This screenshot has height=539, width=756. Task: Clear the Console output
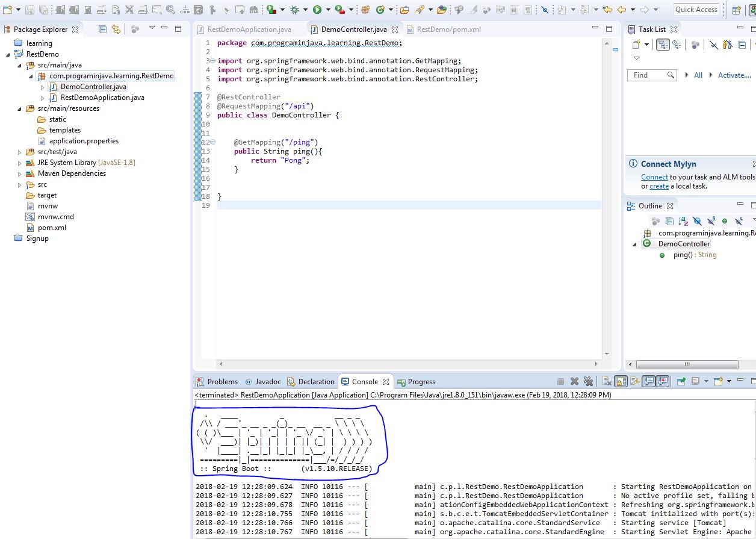click(x=607, y=381)
